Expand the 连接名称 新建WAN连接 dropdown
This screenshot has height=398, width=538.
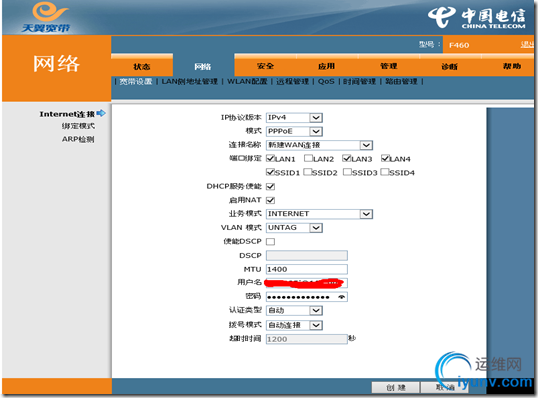click(x=319, y=145)
